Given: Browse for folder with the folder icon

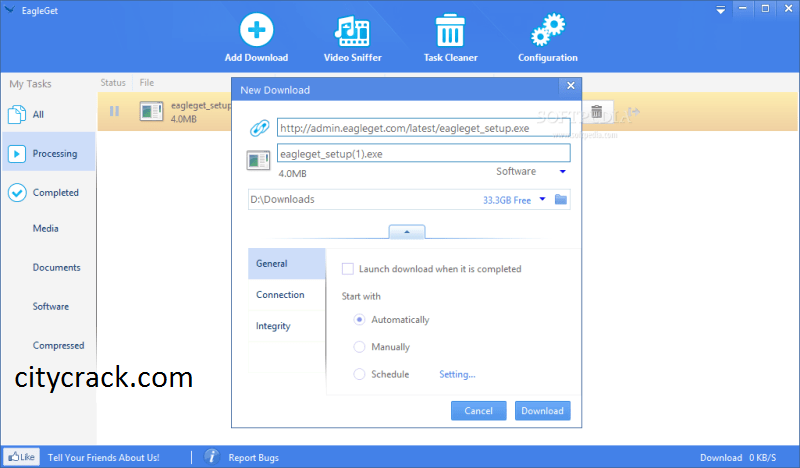Looking at the screenshot, I should (561, 200).
